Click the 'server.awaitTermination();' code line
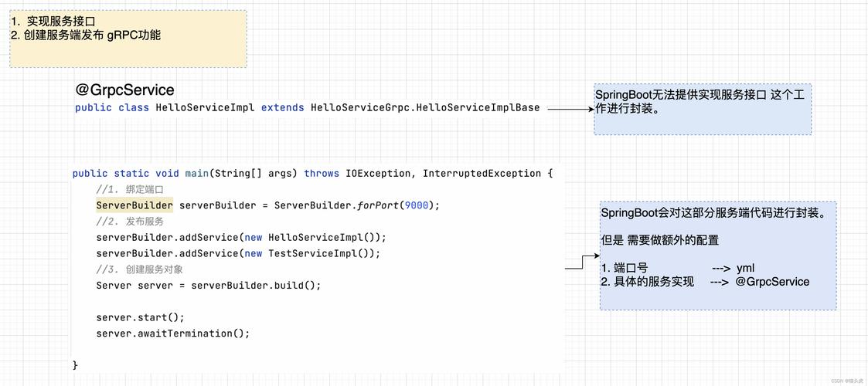The width and height of the screenshot is (868, 386). [x=173, y=334]
